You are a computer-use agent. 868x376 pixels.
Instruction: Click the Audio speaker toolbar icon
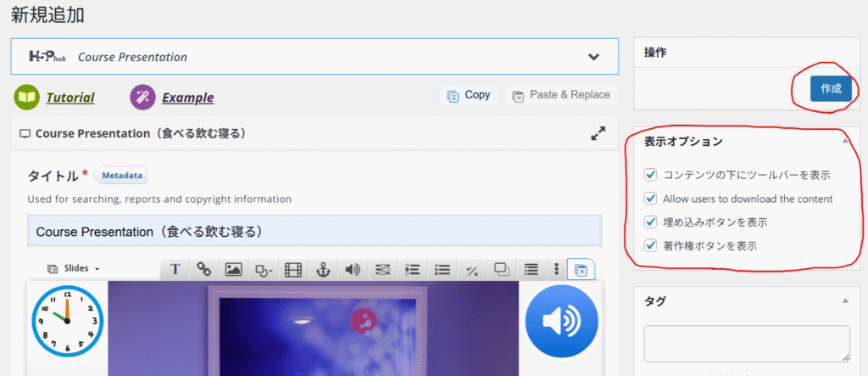352,269
